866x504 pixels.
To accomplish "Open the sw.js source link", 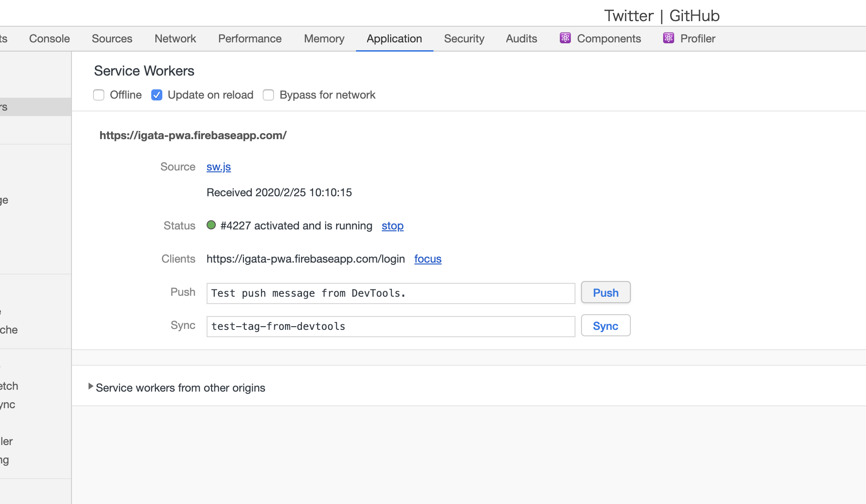I will [219, 167].
